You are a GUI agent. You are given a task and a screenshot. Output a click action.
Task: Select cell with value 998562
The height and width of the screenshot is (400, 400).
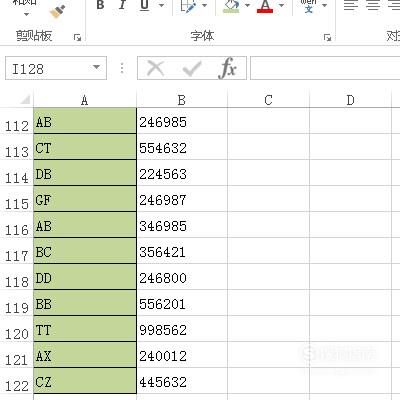click(x=182, y=329)
